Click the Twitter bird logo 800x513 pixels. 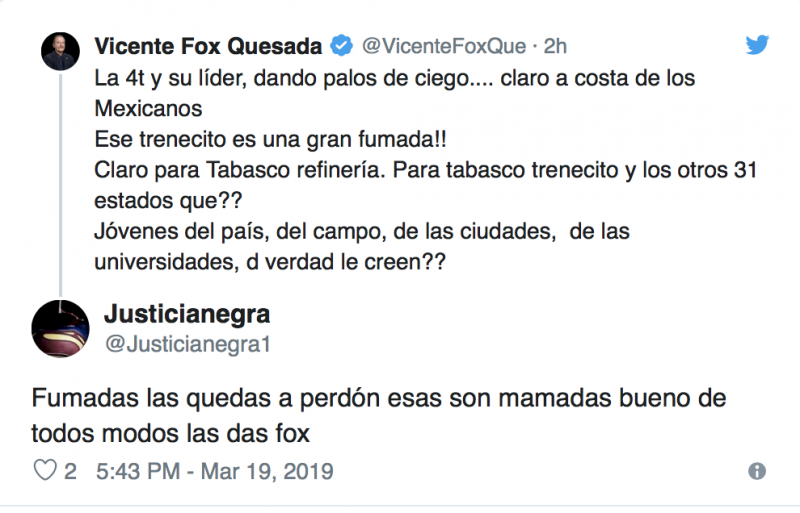coord(757,46)
